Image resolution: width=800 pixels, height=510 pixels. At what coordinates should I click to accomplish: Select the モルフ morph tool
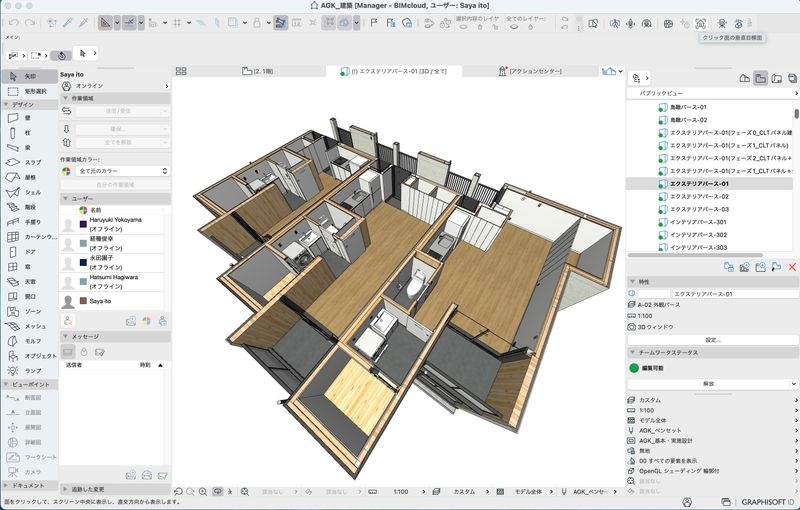(29, 341)
